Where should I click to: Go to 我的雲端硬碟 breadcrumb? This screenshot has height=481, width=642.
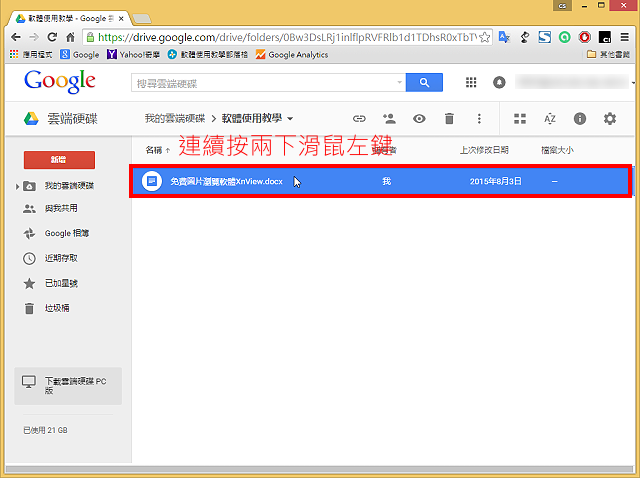pyautogui.click(x=175, y=119)
